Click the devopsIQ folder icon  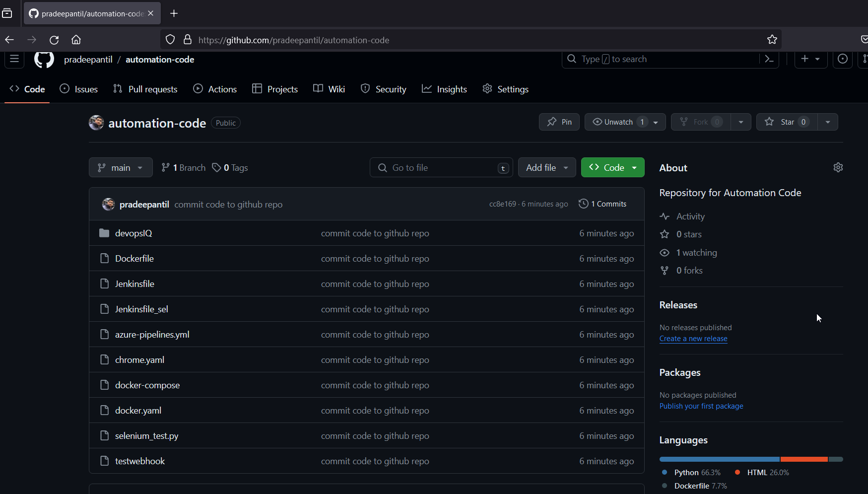[x=104, y=233]
